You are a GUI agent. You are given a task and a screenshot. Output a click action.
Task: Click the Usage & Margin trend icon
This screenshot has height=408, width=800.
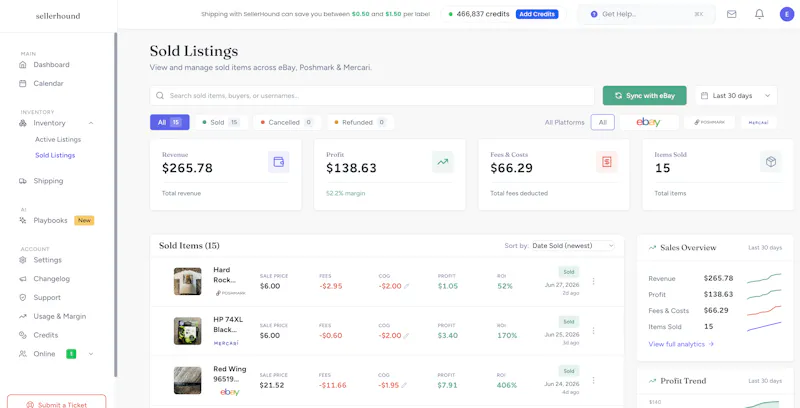tap(22, 316)
